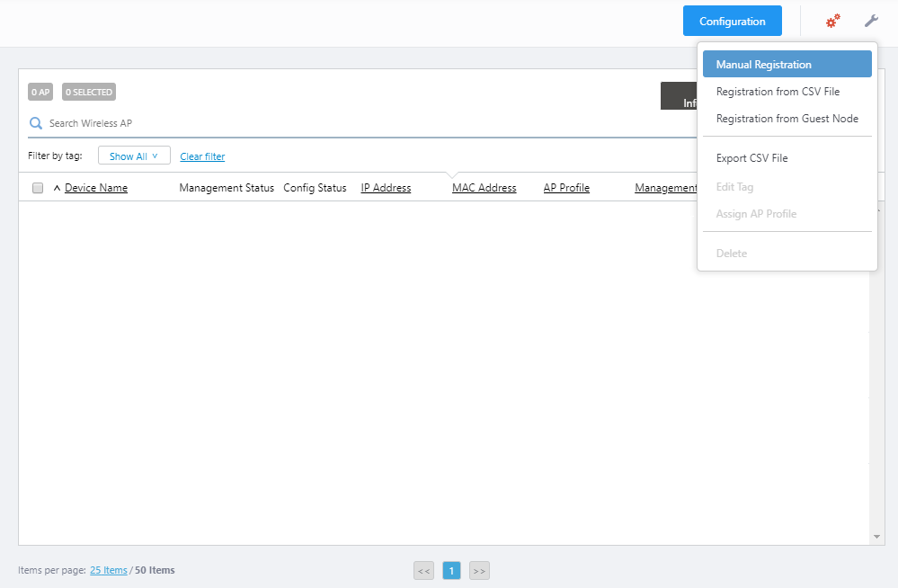
Task: Click the Edit Tag menu entry
Action: 787,187
